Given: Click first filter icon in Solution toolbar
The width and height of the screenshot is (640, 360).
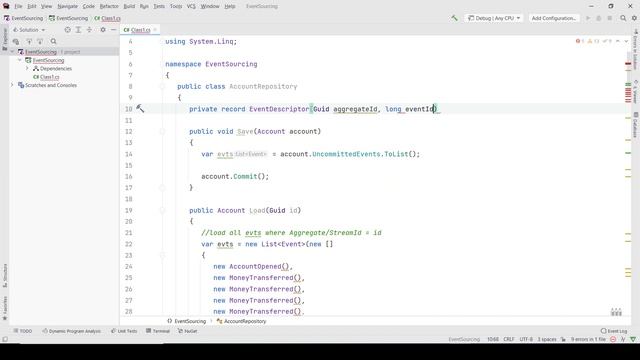Looking at the screenshot, I should (x=29, y=41).
